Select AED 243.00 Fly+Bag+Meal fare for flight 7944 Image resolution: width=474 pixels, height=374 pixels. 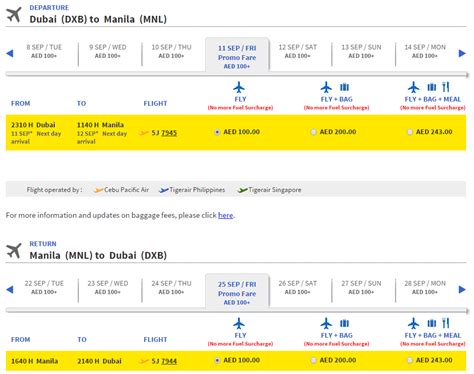(x=410, y=360)
